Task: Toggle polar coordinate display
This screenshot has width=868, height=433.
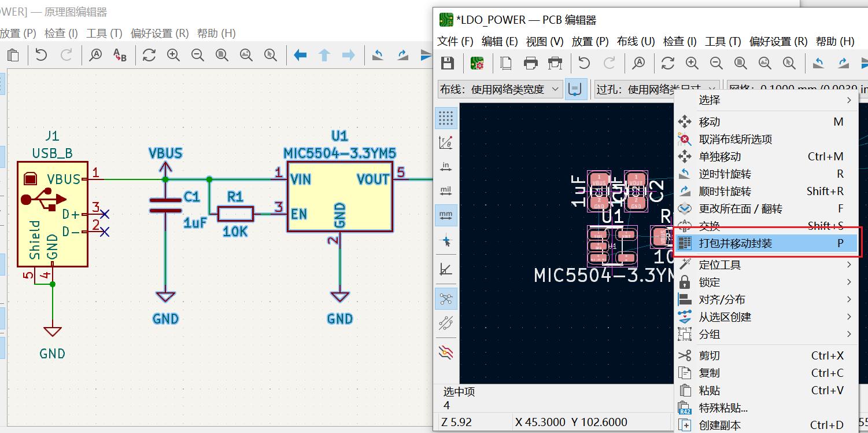Action: 446,141
